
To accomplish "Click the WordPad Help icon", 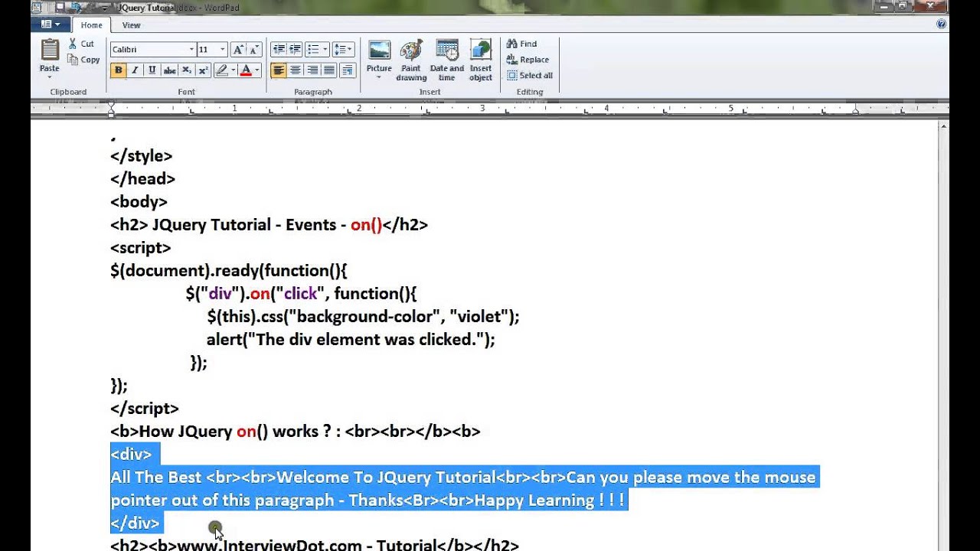I will pyautogui.click(x=942, y=24).
